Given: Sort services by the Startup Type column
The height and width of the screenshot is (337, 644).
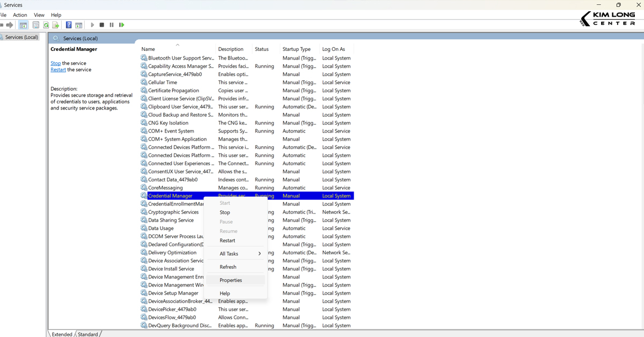Looking at the screenshot, I should (x=296, y=49).
